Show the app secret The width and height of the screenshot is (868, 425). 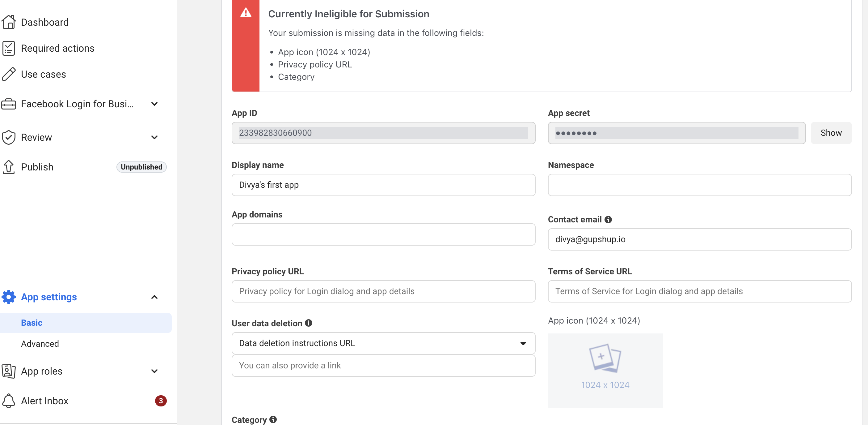pyautogui.click(x=831, y=133)
